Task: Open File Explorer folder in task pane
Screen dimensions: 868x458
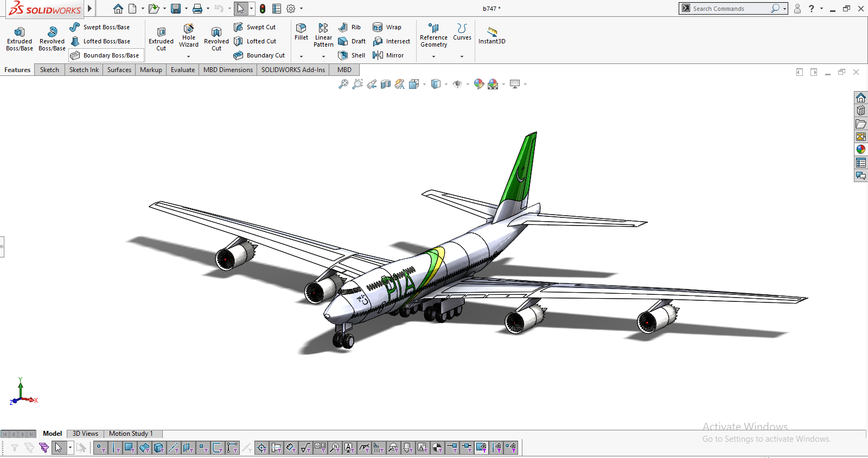Action: click(x=861, y=124)
